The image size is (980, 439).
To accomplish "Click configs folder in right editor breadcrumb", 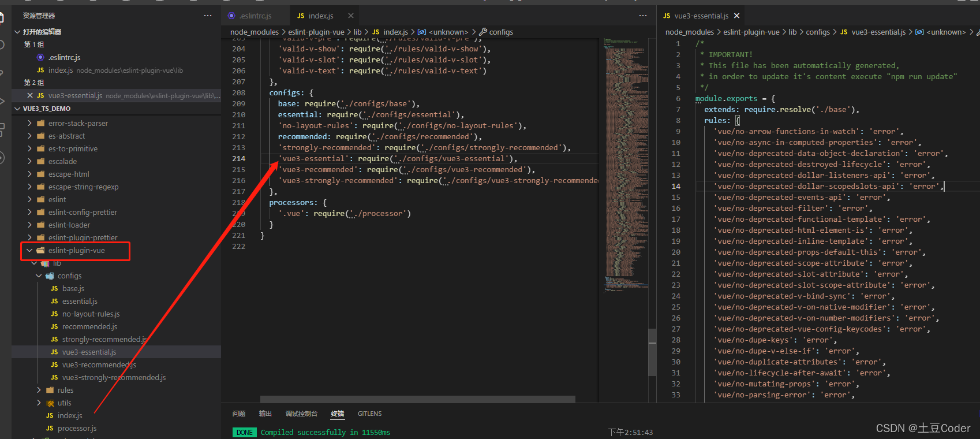I will [818, 32].
